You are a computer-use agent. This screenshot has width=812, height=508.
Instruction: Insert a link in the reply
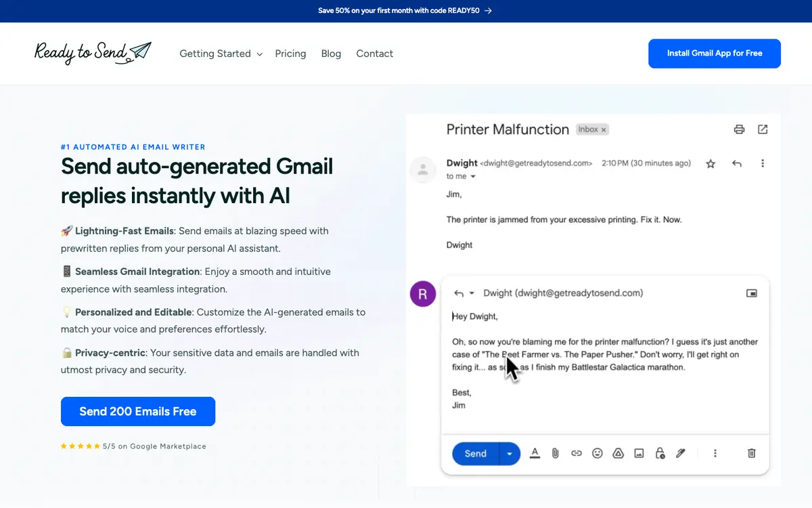pos(576,453)
